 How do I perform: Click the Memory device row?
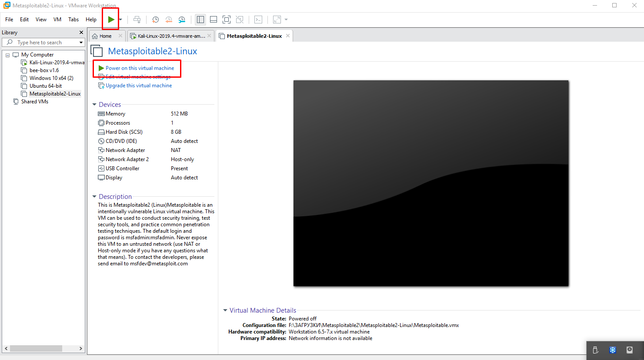tap(156, 114)
